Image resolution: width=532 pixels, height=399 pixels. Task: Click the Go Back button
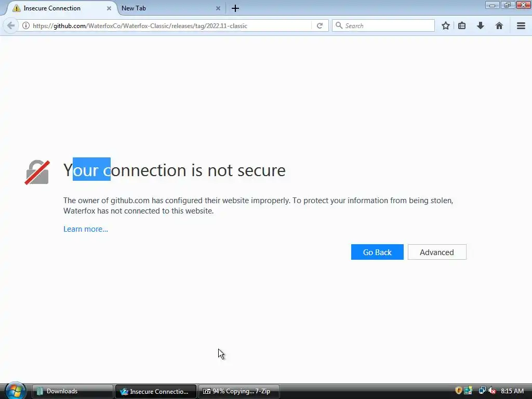[377, 252]
